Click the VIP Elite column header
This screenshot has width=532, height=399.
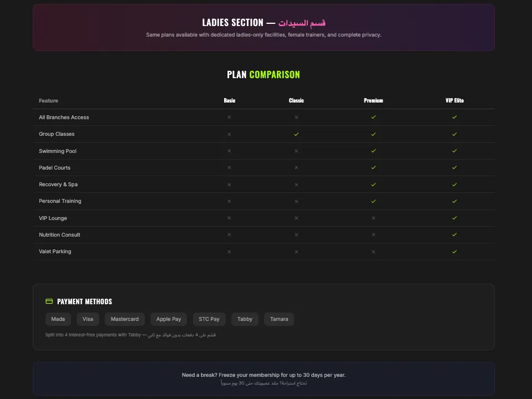pyautogui.click(x=454, y=100)
